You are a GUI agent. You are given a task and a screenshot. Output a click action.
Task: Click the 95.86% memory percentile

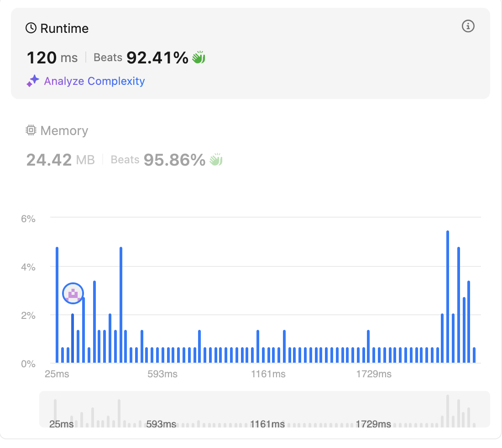tap(174, 160)
